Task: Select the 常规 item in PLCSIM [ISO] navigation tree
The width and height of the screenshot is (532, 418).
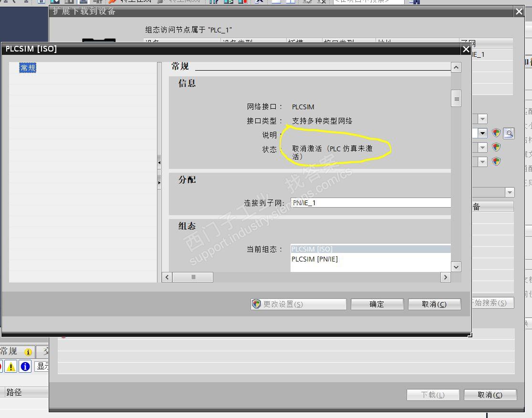Action: coord(28,68)
